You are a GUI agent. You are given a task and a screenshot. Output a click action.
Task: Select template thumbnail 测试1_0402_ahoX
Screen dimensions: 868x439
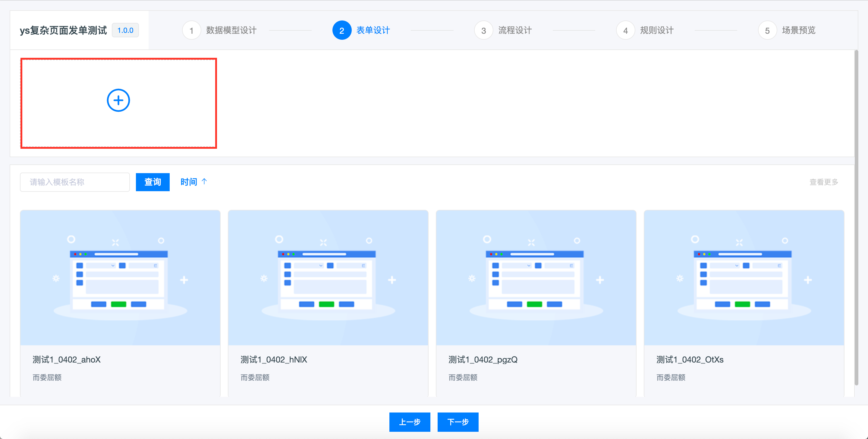pyautogui.click(x=120, y=278)
